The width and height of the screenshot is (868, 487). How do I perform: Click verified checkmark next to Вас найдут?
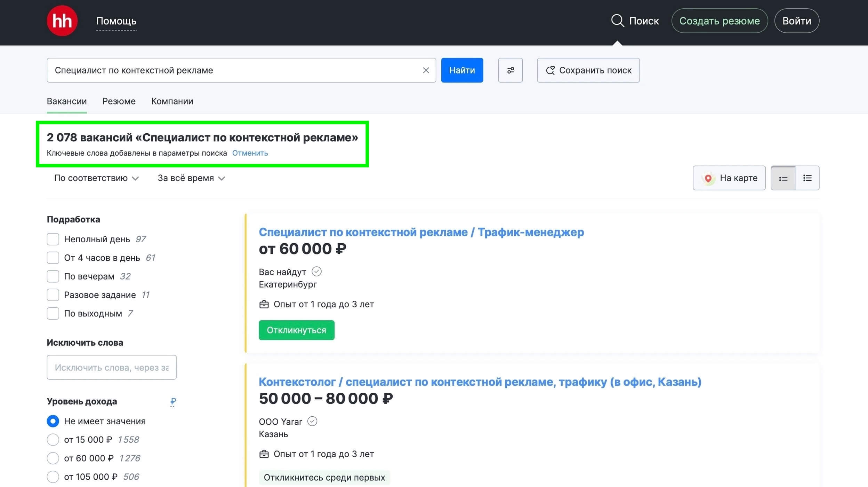tap(316, 271)
